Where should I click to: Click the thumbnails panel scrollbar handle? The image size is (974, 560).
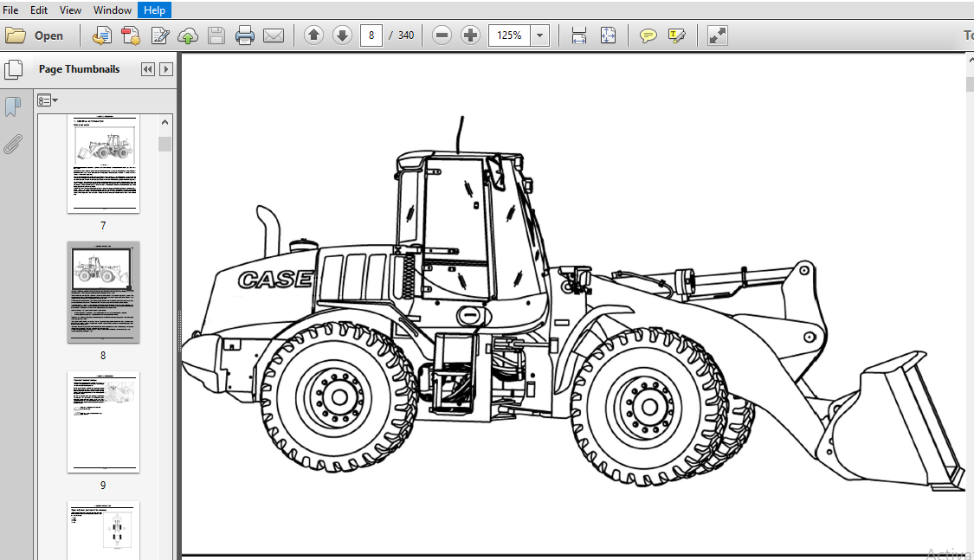[164, 144]
